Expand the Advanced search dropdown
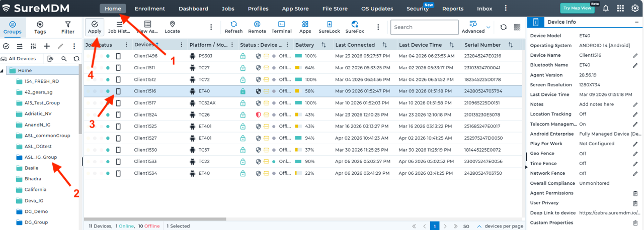The image size is (644, 230). click(x=489, y=27)
